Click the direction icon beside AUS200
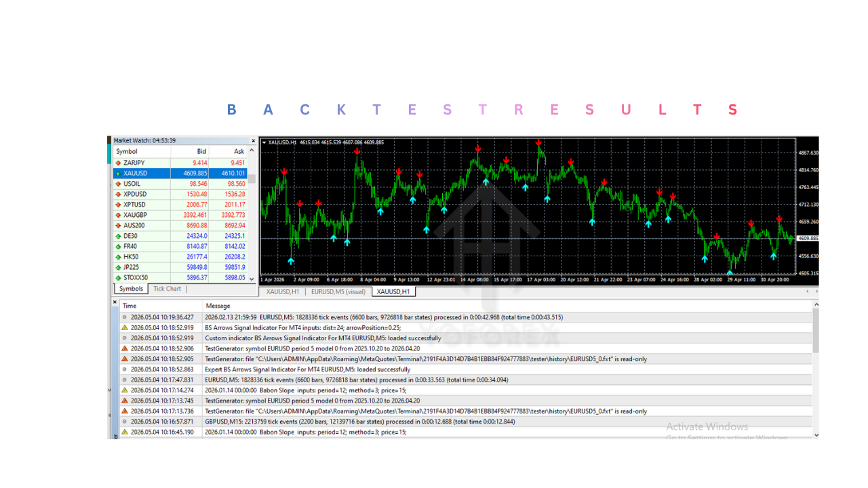Image resolution: width=868 pixels, height=488 pixels. pyautogui.click(x=118, y=226)
